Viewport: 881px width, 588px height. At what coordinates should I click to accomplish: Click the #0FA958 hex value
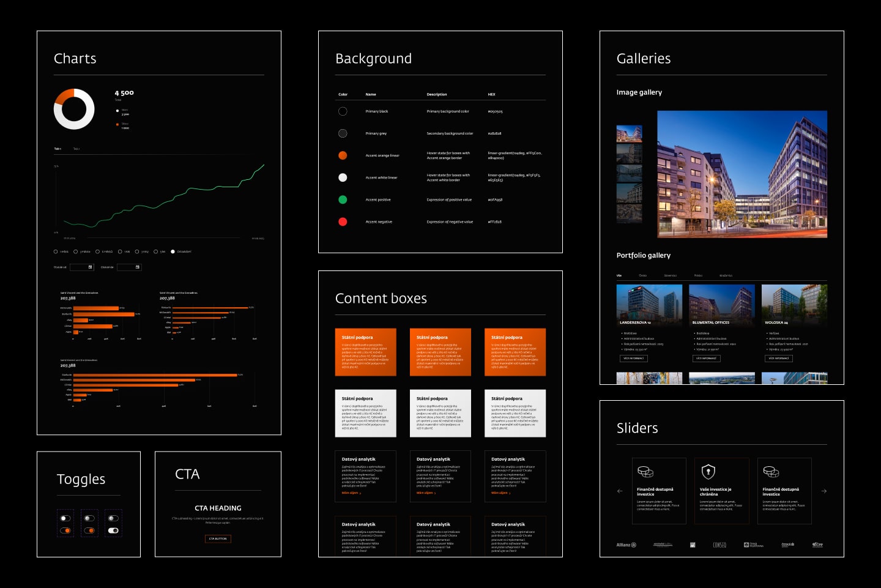coord(495,199)
